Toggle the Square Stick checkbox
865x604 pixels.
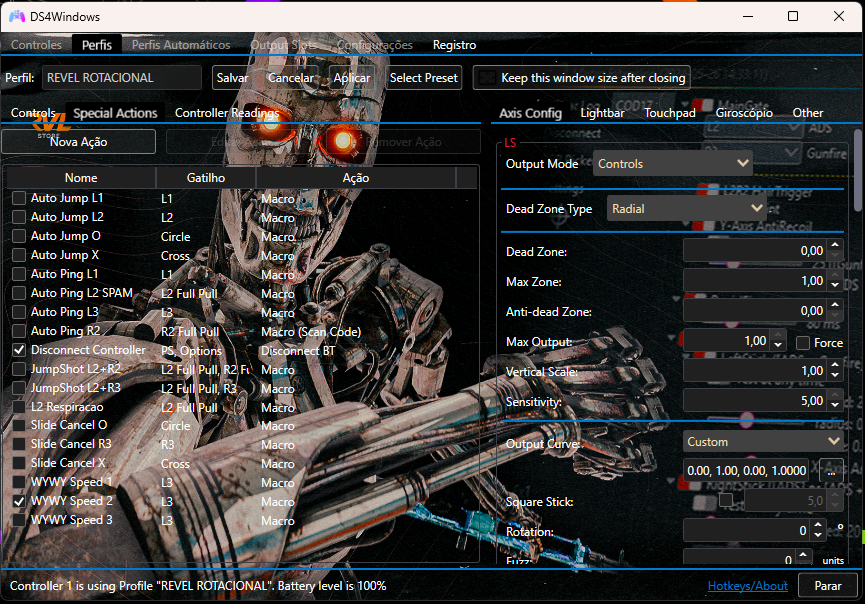[726, 500]
